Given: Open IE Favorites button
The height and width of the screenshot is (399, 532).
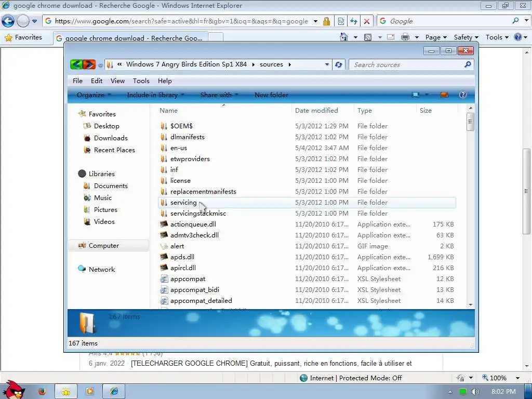Looking at the screenshot, I should [x=23, y=37].
